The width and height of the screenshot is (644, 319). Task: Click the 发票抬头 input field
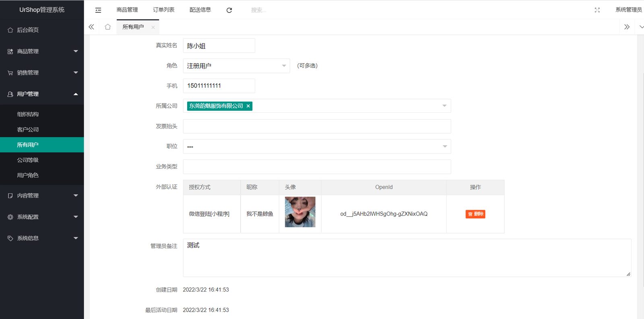pos(317,126)
